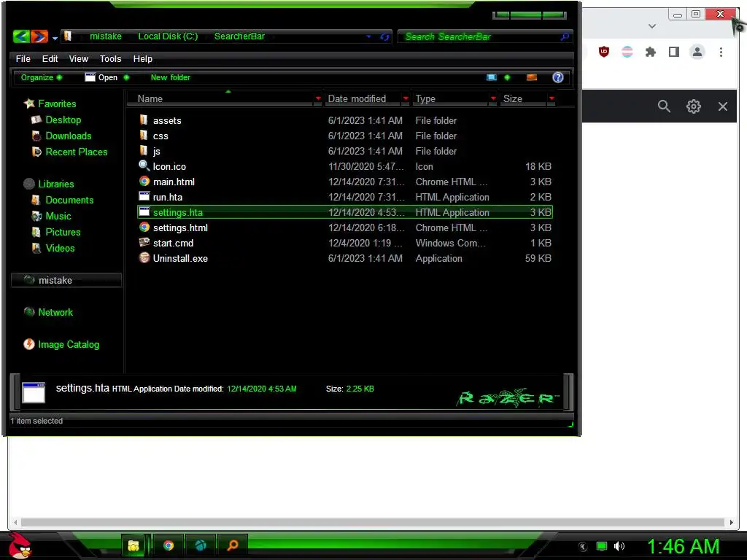This screenshot has height=560, width=747.
Task: Toggle Chrome side panel icon
Action: pos(673,52)
